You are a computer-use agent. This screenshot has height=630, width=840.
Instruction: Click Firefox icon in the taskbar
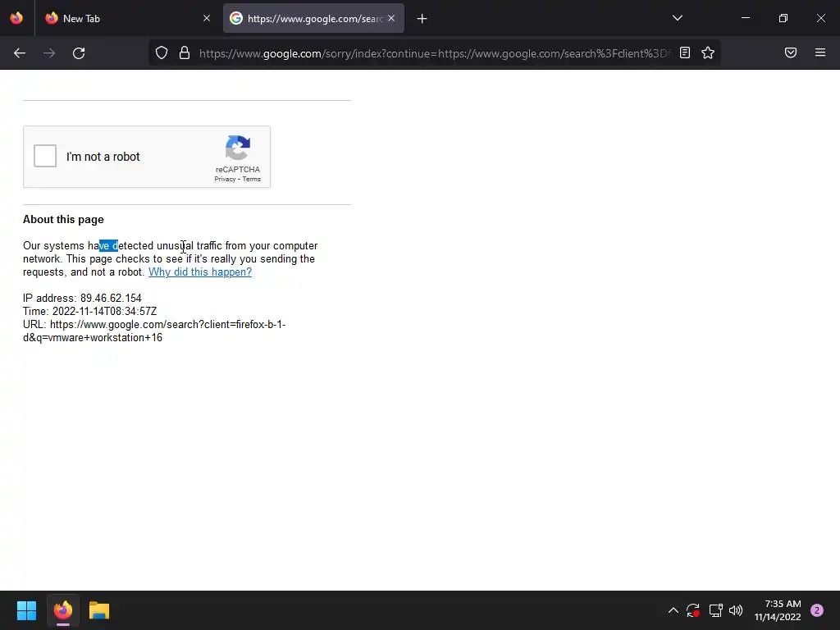62,610
